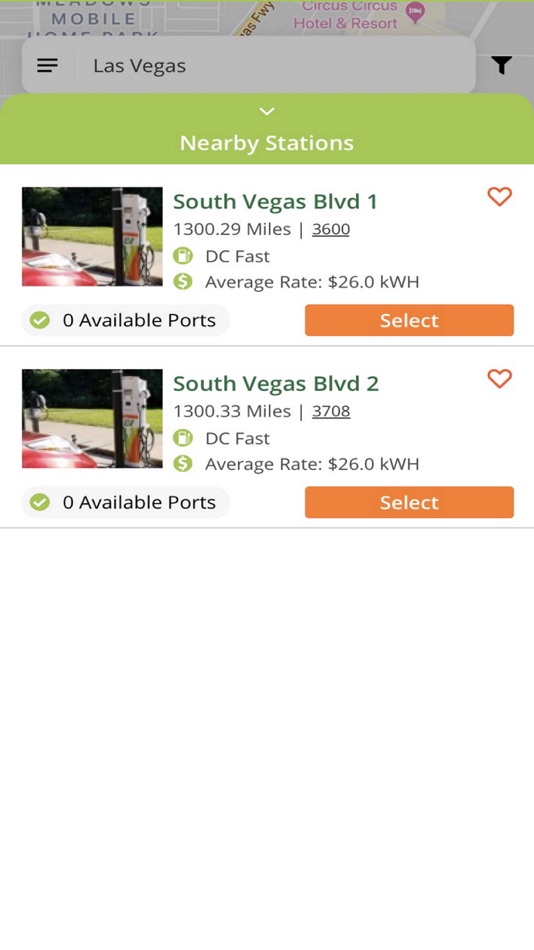Select the South Vegas Blvd 1 station
Image resolution: width=534 pixels, height=950 pixels.
[x=409, y=320]
